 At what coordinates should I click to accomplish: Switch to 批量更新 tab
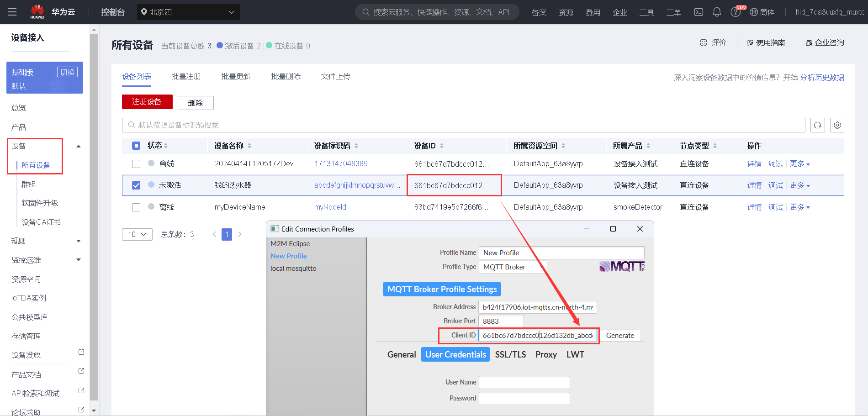click(236, 77)
